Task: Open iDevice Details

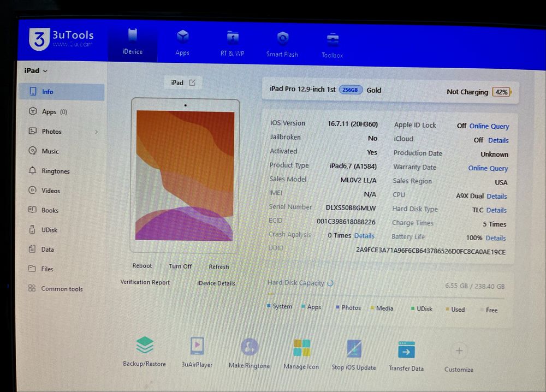Action: (216, 283)
